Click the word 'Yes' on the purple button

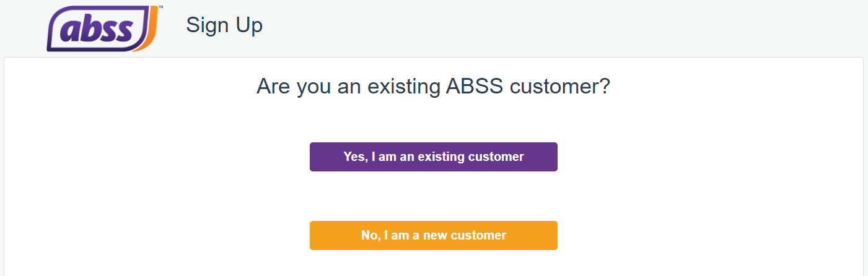(x=354, y=157)
